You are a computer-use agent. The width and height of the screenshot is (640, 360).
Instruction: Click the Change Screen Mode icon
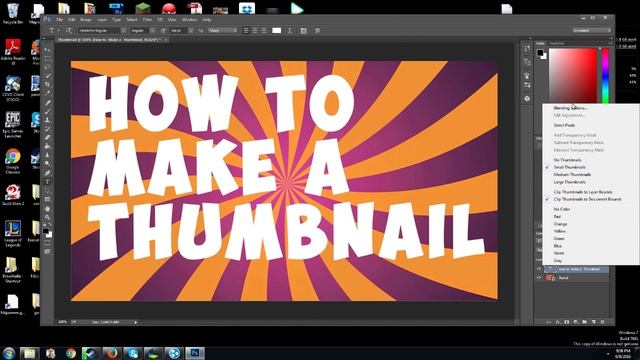pos(47,251)
